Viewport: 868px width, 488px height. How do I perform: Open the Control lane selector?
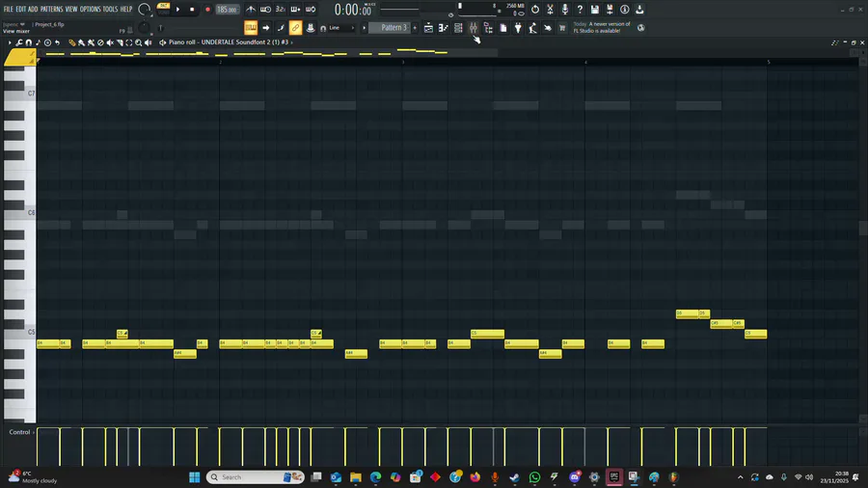point(21,432)
